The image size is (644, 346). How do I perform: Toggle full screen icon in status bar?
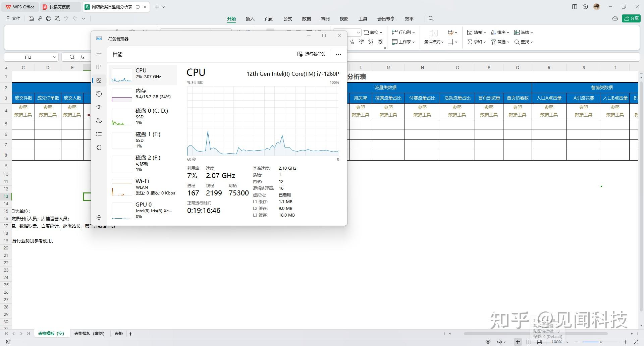(x=636, y=342)
